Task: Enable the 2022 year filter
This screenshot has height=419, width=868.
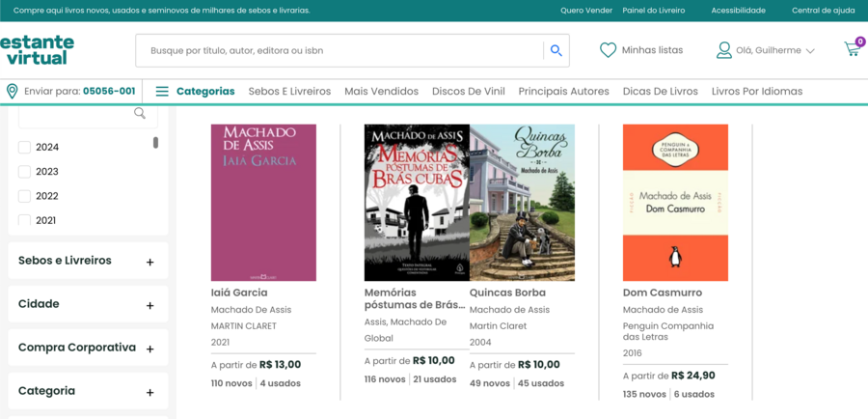Action: 24,196
